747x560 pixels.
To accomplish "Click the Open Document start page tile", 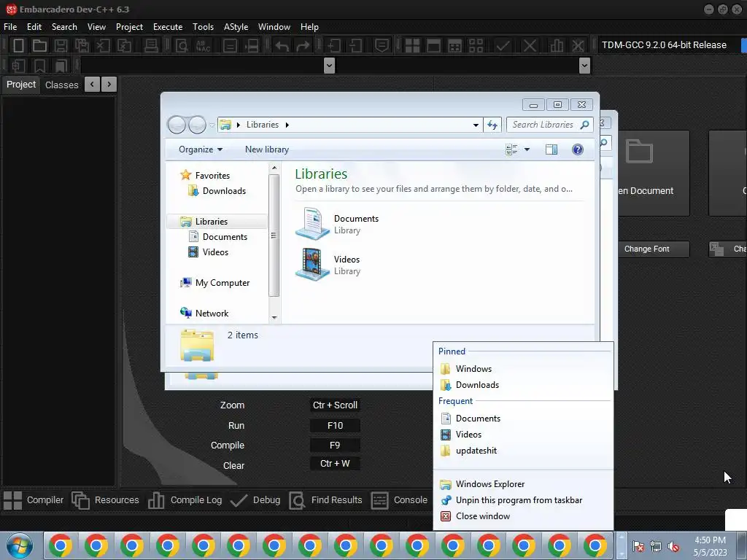I will point(654,174).
